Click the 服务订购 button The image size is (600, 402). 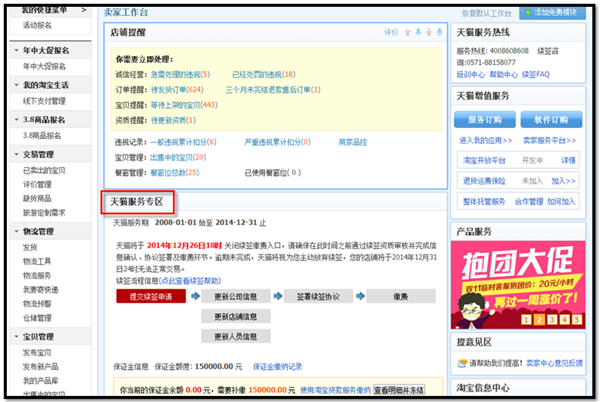click(x=485, y=120)
